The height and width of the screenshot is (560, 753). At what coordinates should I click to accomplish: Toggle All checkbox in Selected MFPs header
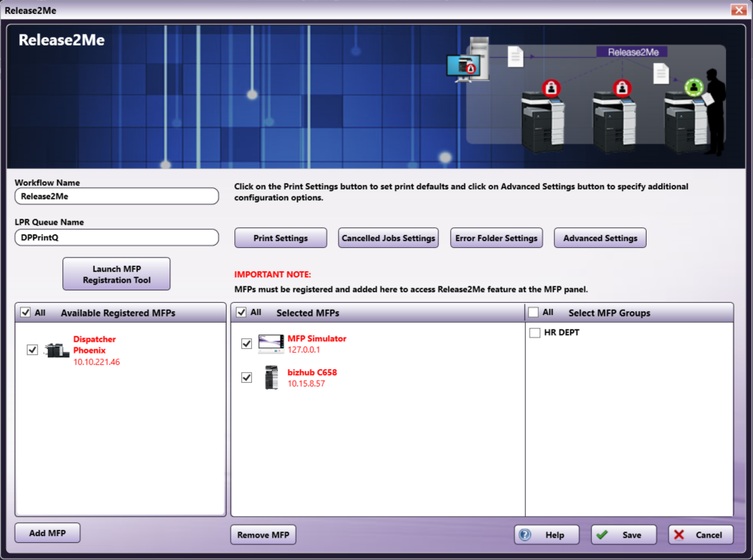(241, 313)
